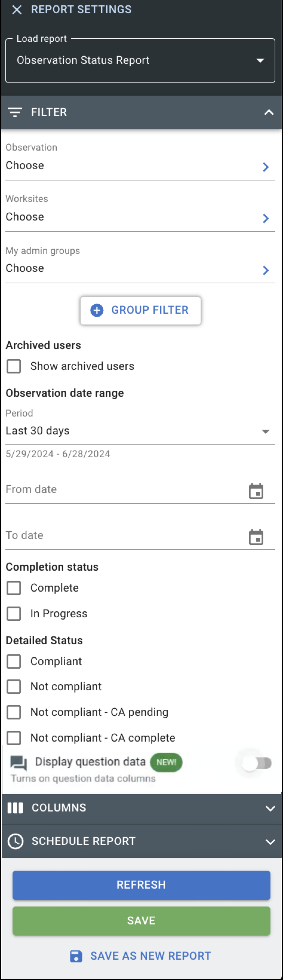Toggle the Display question data switch

click(x=258, y=763)
